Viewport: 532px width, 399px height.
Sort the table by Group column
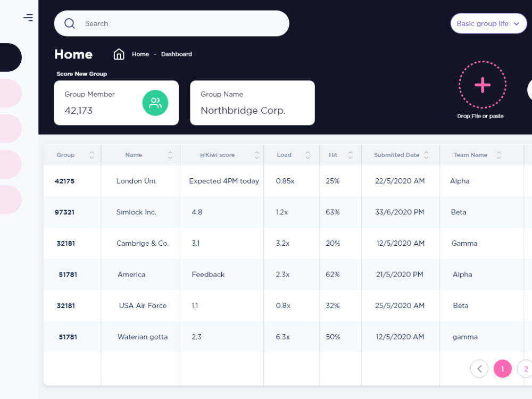coord(92,155)
